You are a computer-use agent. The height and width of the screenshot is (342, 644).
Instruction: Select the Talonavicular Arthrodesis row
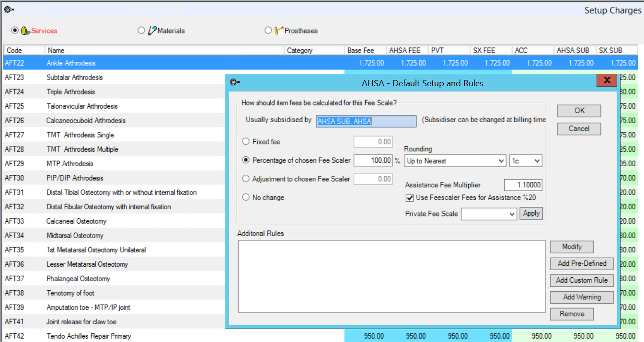coord(114,106)
